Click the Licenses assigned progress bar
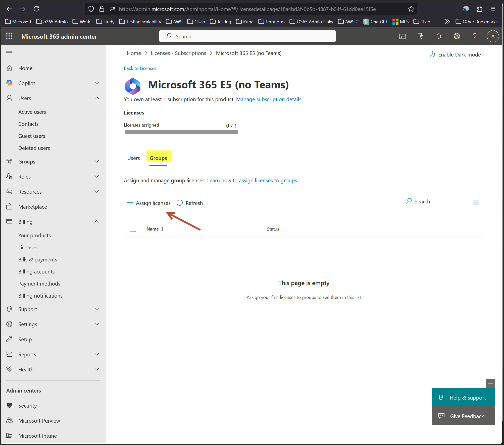 pos(181,132)
